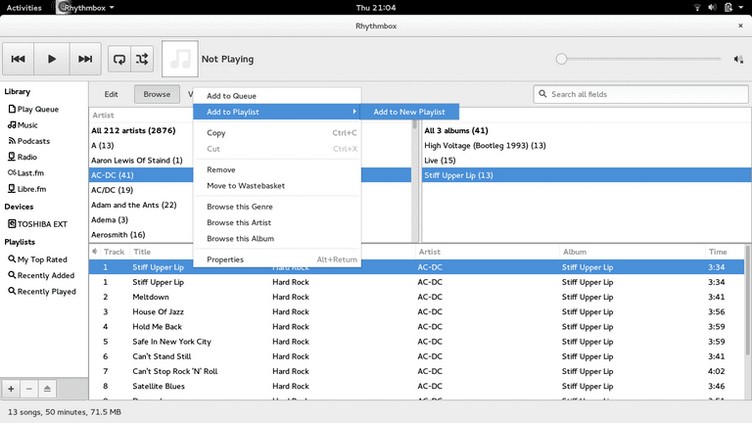752x423 pixels.
Task: Choose Add to New Playlist
Action: click(x=408, y=112)
